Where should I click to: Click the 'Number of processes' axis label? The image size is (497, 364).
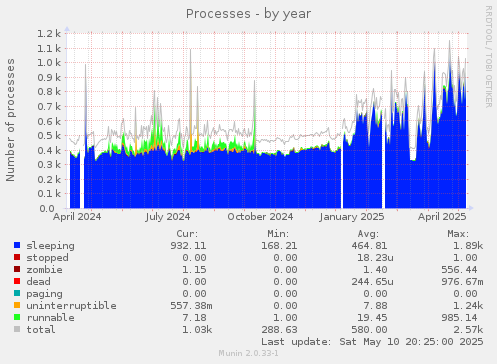tap(10, 120)
